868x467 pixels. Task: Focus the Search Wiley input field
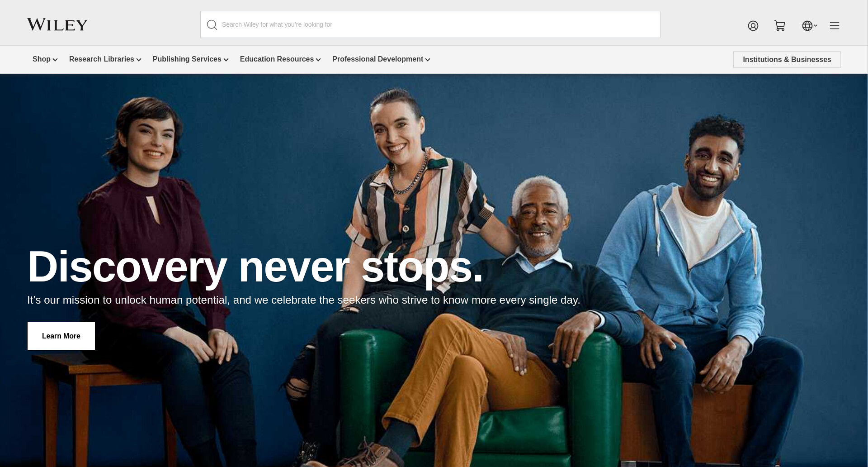(x=430, y=24)
